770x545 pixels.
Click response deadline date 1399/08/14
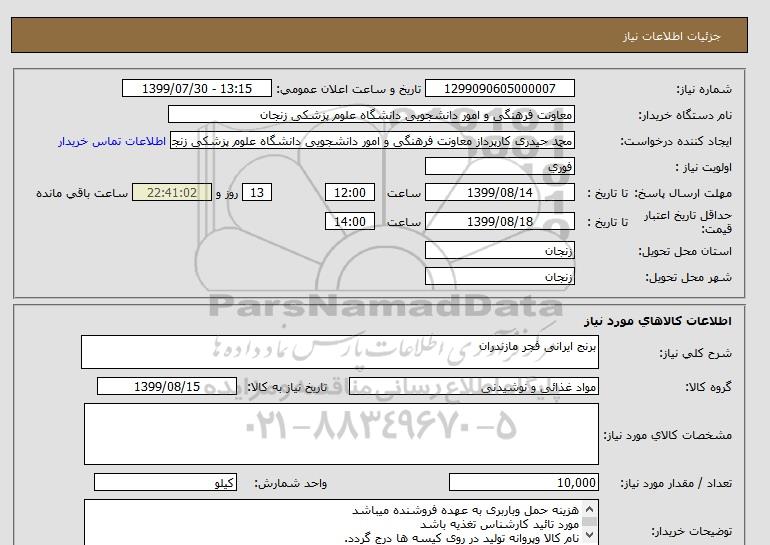pyautogui.click(x=499, y=192)
